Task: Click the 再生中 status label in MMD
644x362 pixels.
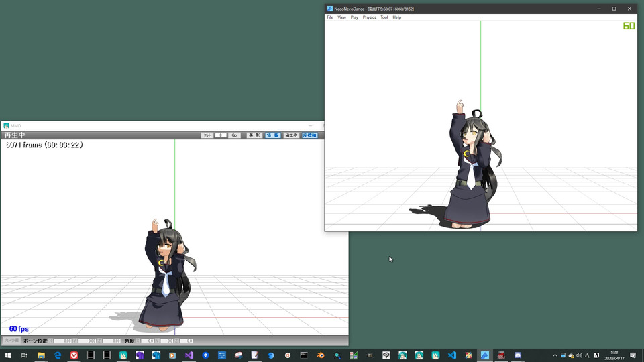Action: click(x=15, y=135)
